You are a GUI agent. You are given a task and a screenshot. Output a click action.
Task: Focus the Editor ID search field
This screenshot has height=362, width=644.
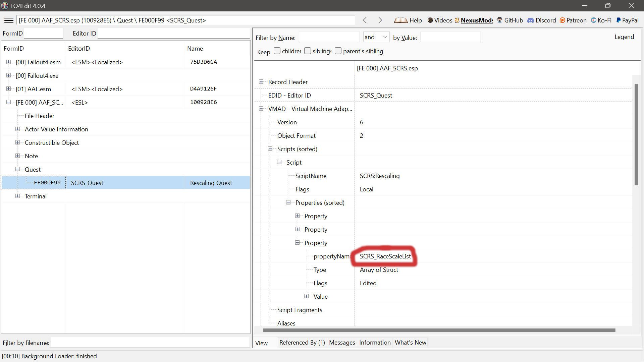[174, 33]
